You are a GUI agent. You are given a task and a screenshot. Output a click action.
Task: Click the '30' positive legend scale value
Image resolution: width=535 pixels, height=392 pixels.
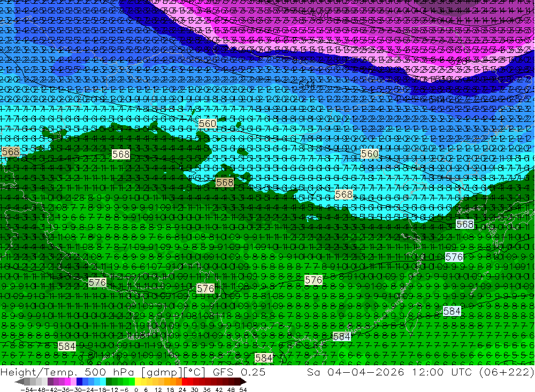195,390
